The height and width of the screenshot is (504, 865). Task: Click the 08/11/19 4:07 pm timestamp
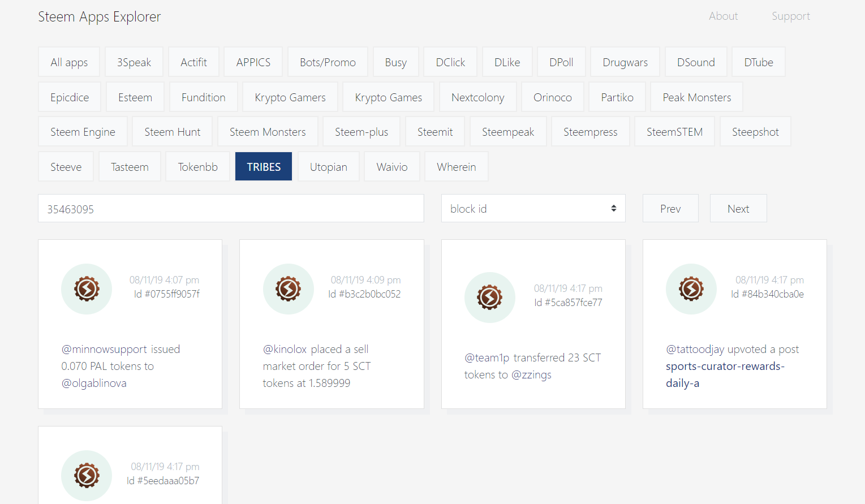(164, 280)
